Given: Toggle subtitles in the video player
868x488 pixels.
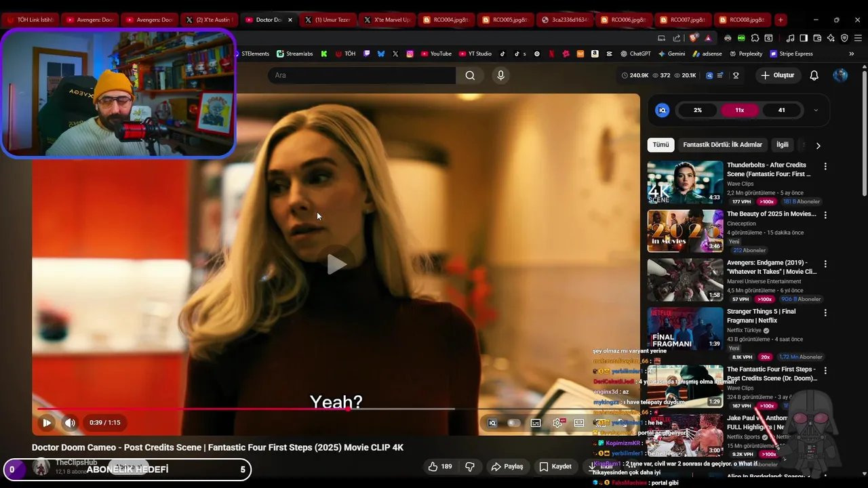Looking at the screenshot, I should [536, 423].
